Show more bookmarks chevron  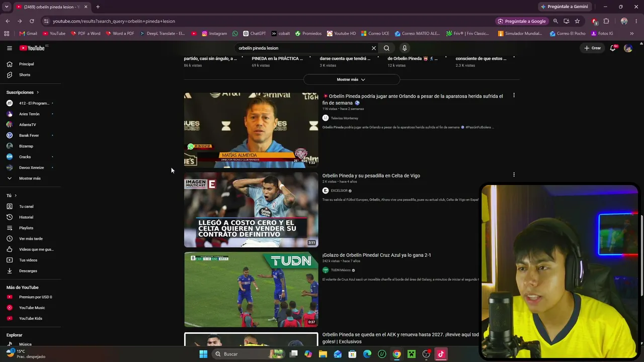632,34
